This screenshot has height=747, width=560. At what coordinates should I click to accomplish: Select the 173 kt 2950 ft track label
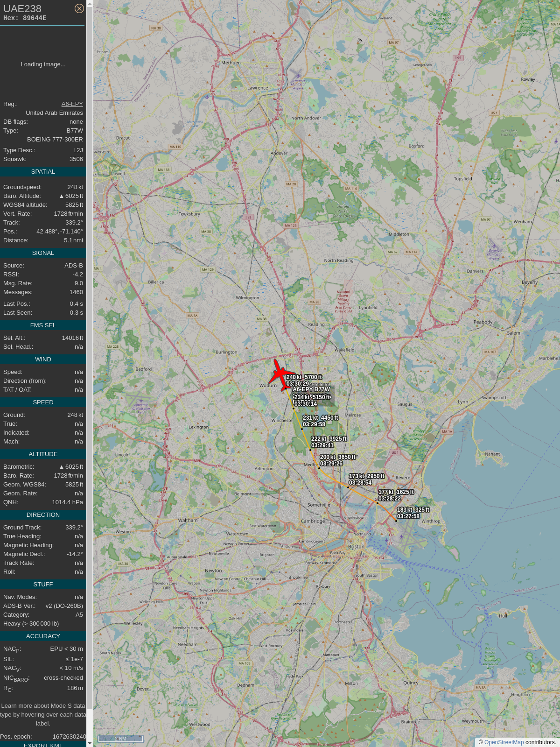pos(367,476)
